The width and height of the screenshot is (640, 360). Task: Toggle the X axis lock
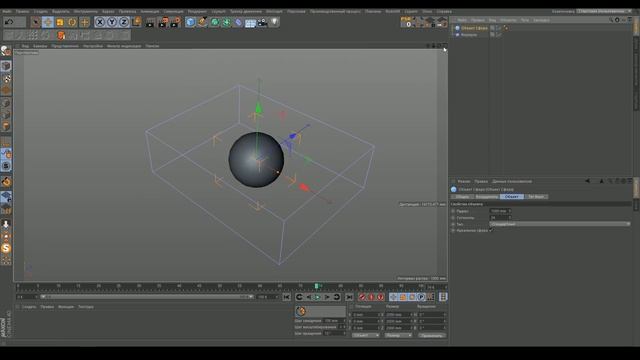click(x=100, y=22)
